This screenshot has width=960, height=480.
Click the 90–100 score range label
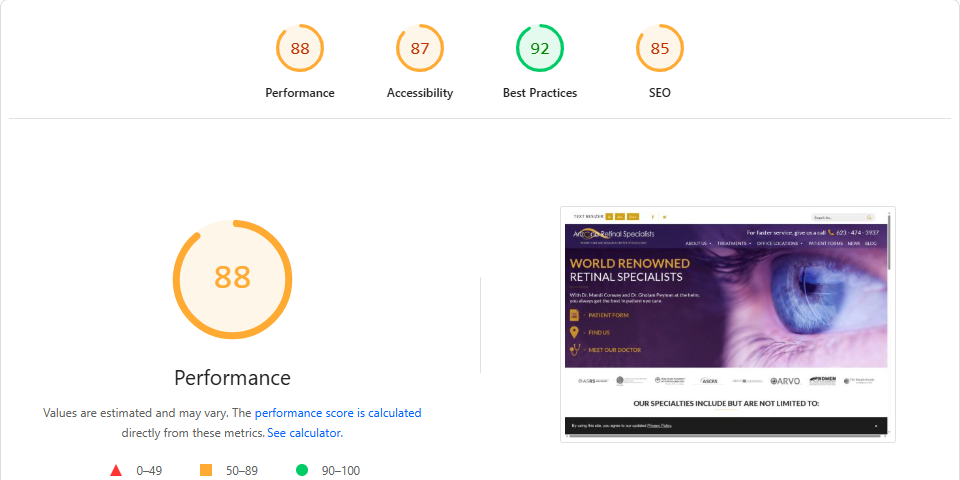pos(341,470)
